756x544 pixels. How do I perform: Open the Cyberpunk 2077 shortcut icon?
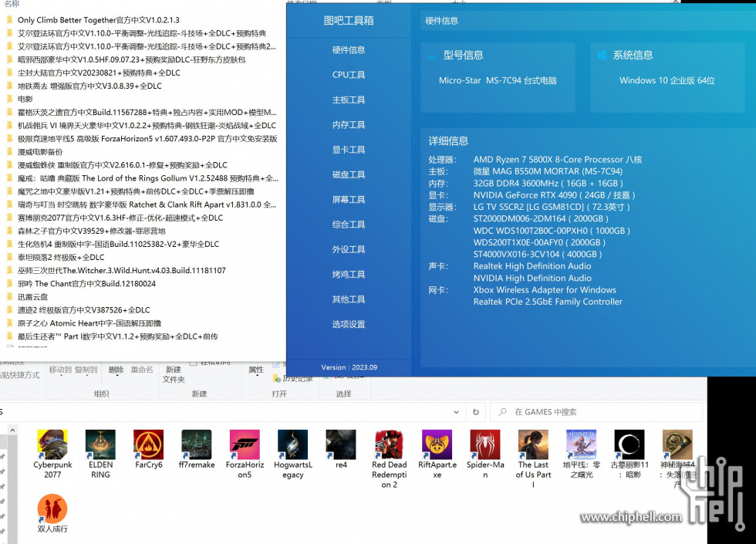[x=52, y=444]
